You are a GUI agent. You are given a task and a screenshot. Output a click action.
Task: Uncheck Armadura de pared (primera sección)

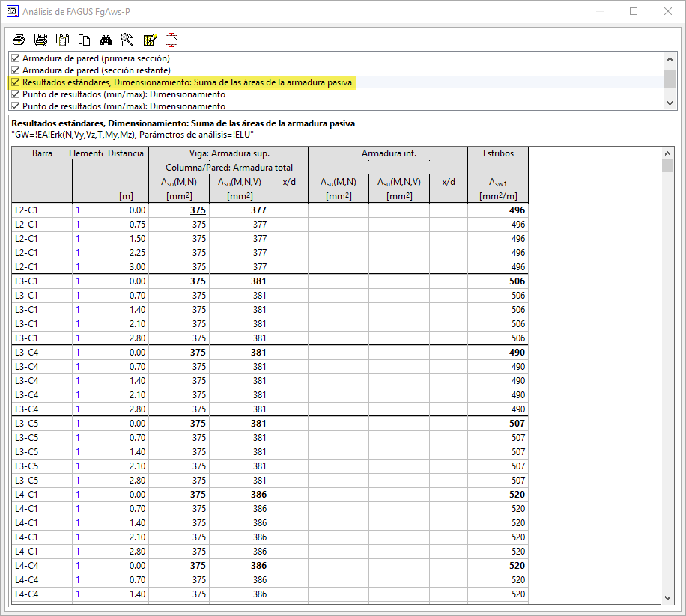tap(16, 58)
